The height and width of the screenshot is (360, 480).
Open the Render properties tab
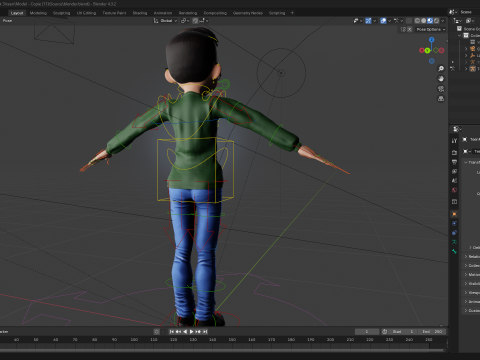(x=454, y=152)
